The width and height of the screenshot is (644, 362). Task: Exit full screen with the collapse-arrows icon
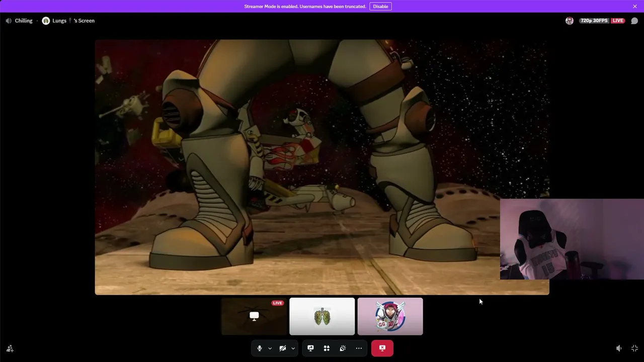(634, 348)
